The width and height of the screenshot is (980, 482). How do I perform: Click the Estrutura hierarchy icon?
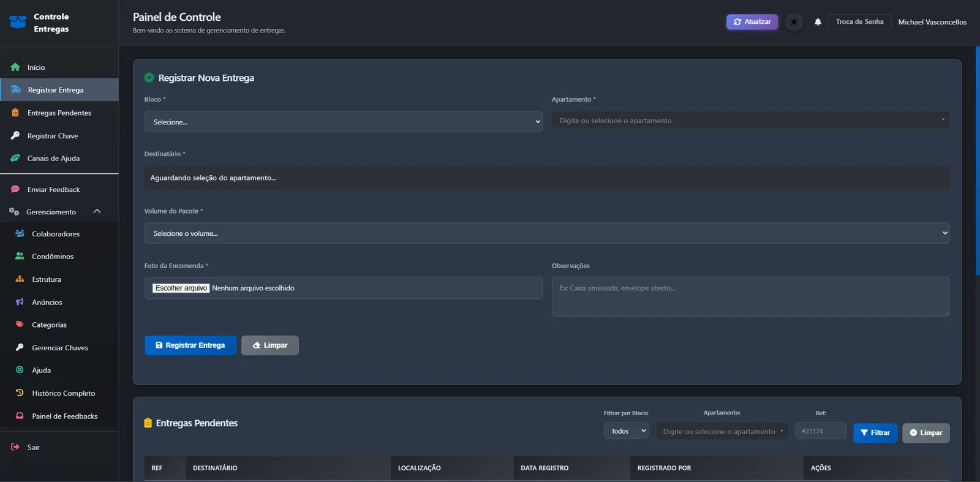20,279
